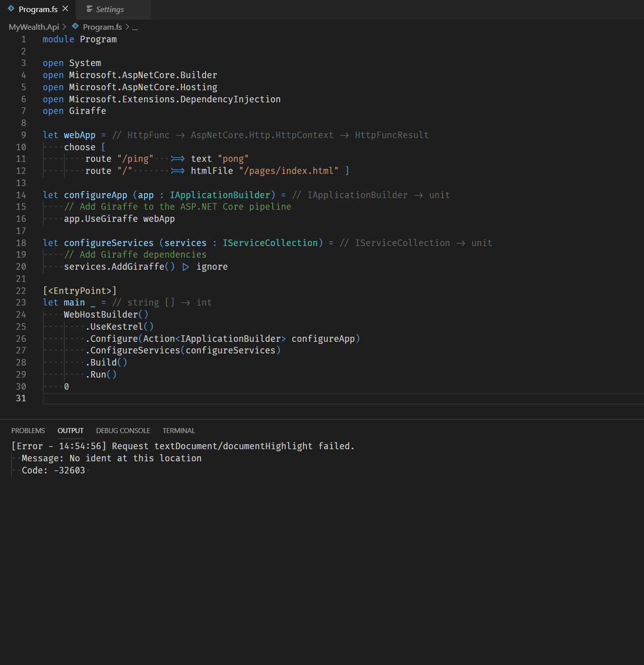Click the gear icon on the Settings tab

coord(88,9)
